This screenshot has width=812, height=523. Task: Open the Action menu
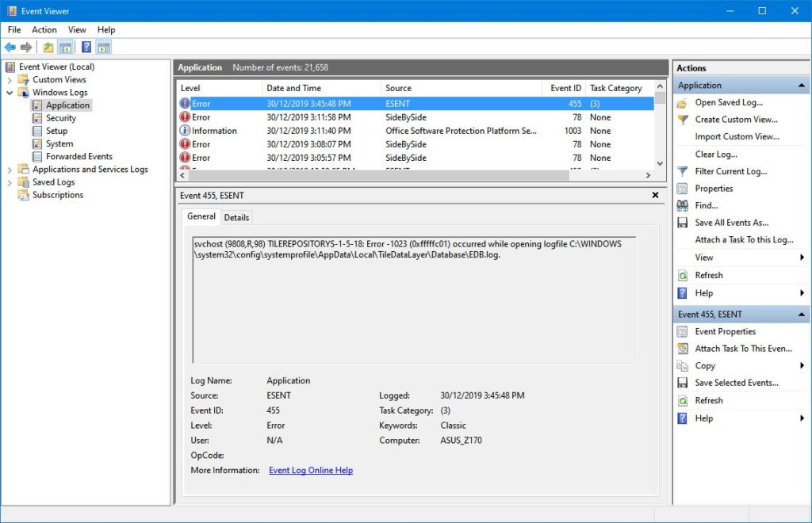coord(44,30)
